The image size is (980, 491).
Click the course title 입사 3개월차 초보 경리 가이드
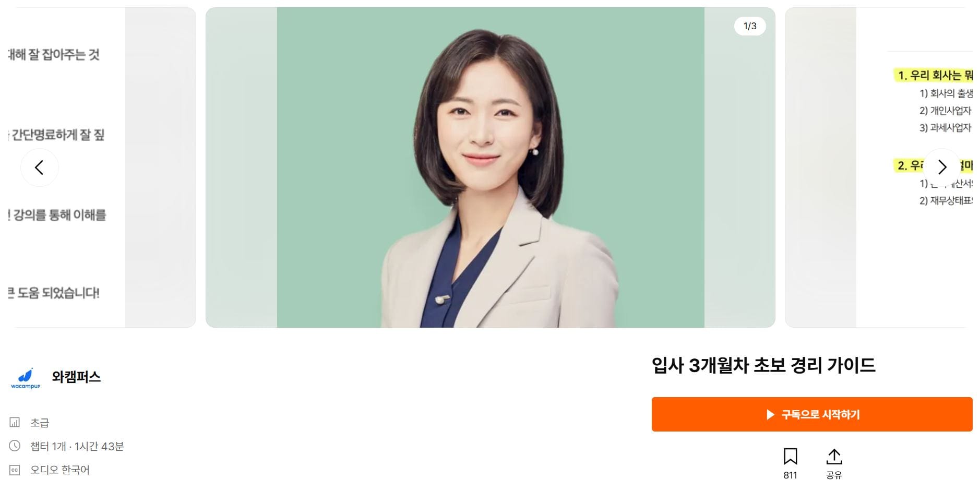(763, 365)
